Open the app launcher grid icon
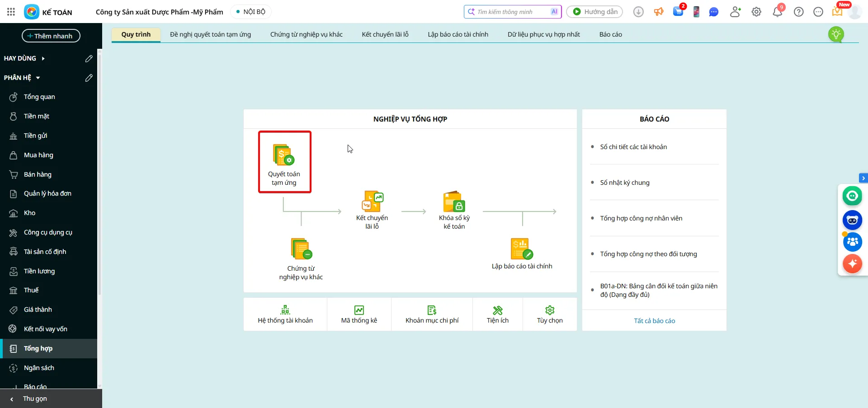 click(x=11, y=12)
